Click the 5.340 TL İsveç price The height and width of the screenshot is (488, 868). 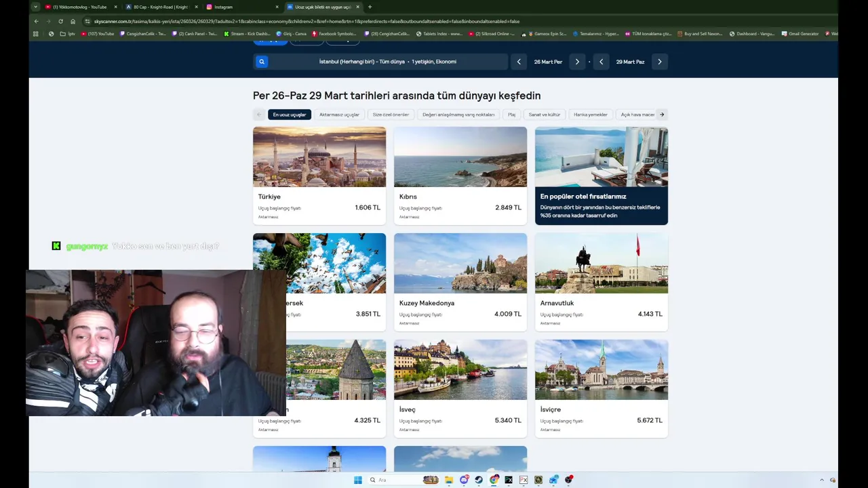pyautogui.click(x=508, y=420)
